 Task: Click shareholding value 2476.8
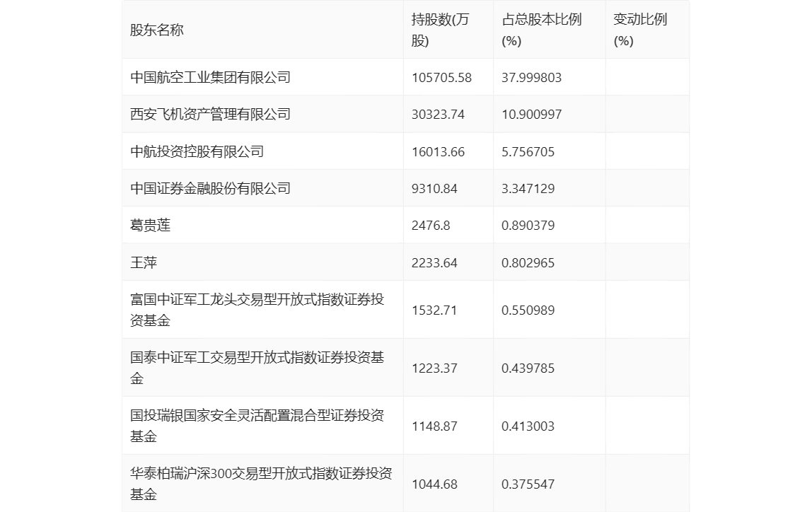click(x=431, y=226)
